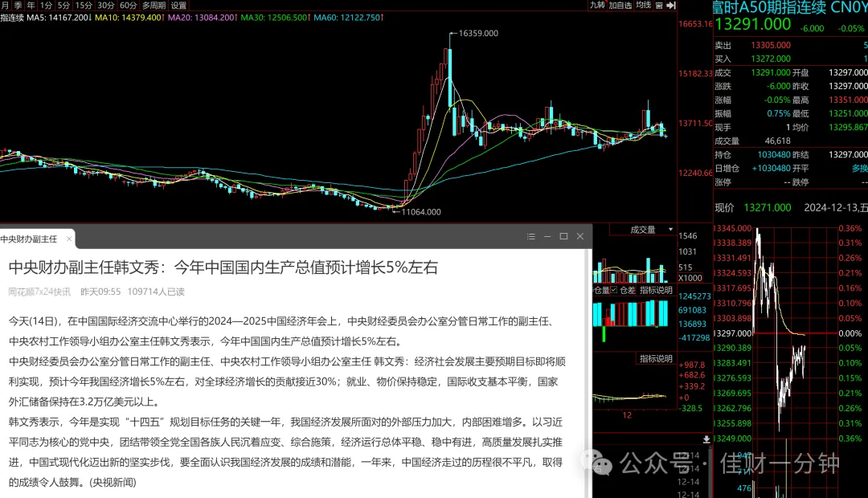Screen dimensions: 868x498
Task: Open 指标说明 for the lower indicator panel
Action: tap(656, 358)
